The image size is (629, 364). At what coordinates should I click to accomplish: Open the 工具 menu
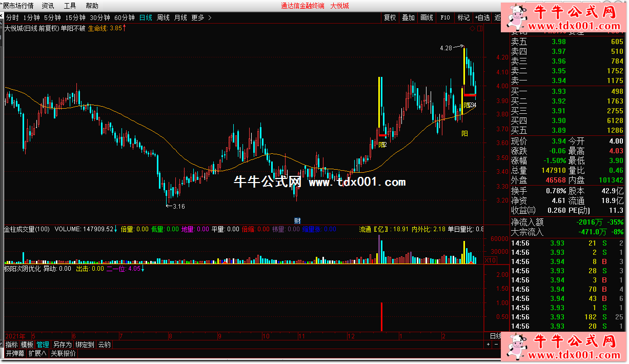coord(70,6)
